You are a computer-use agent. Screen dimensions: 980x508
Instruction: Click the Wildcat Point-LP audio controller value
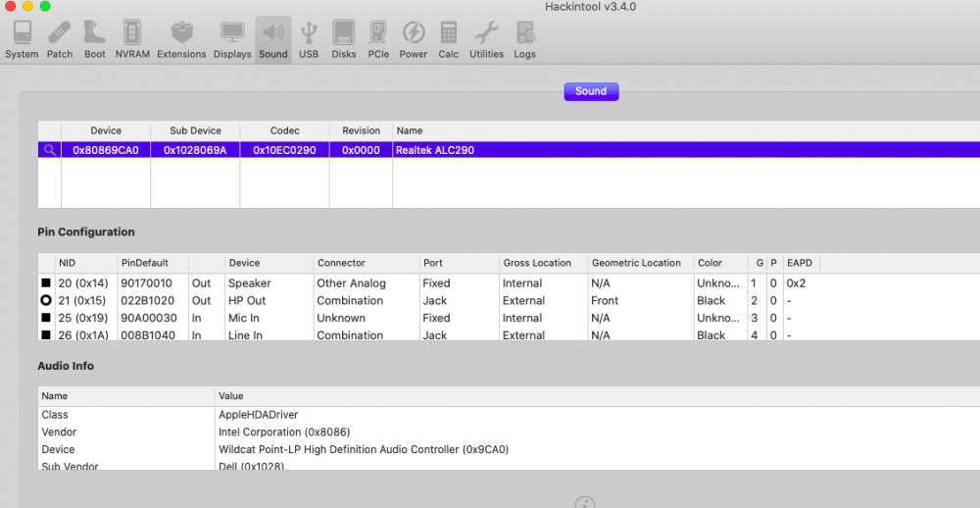tap(364, 449)
